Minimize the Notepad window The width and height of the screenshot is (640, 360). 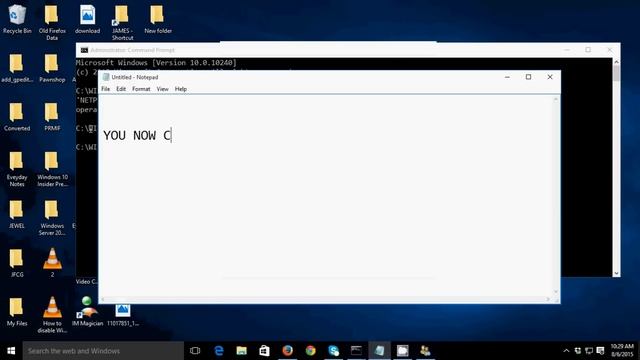507,77
